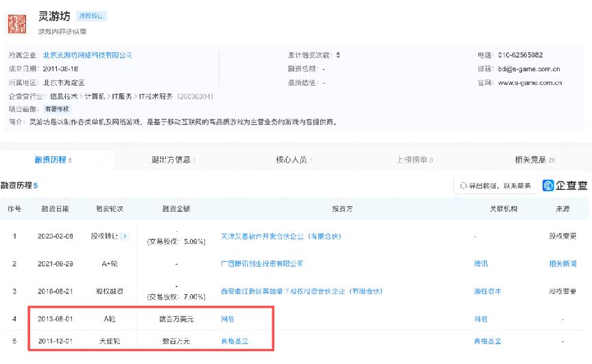
Task: Open 北京灵游坊网络科技有限公司 company link
Action: [88, 55]
